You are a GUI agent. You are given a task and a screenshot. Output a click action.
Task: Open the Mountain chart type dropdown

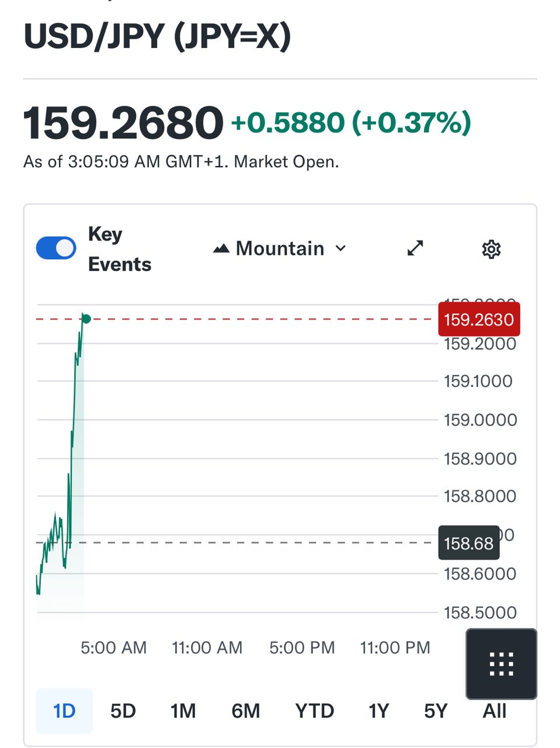pos(280,249)
